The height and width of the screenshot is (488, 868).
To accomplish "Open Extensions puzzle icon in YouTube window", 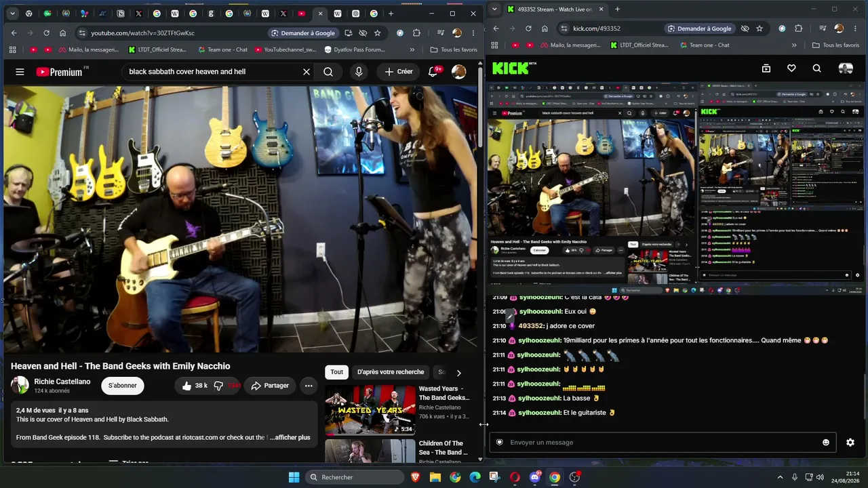I will tap(417, 33).
